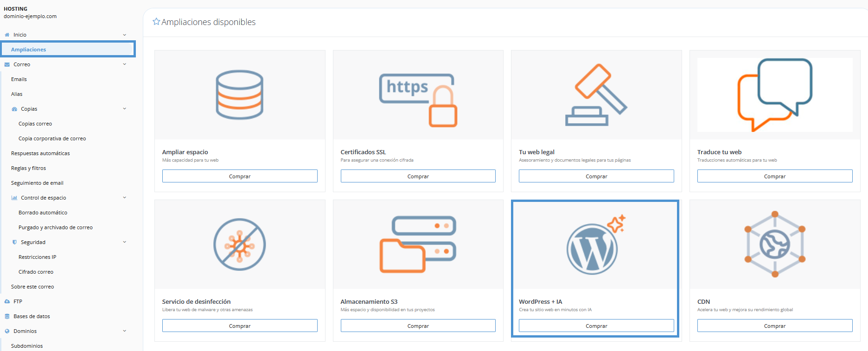Click the gavel icon for Tu web legal

(x=596, y=95)
